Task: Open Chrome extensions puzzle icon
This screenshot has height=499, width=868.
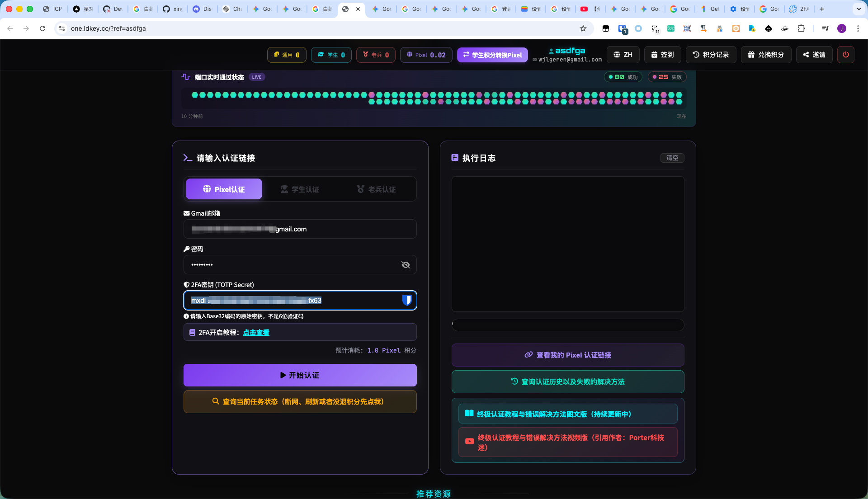Action: [x=801, y=28]
